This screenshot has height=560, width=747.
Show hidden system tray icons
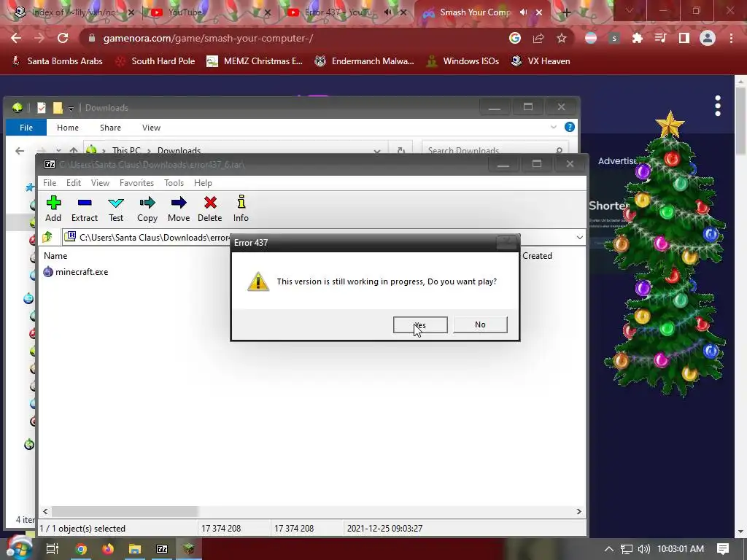609,549
